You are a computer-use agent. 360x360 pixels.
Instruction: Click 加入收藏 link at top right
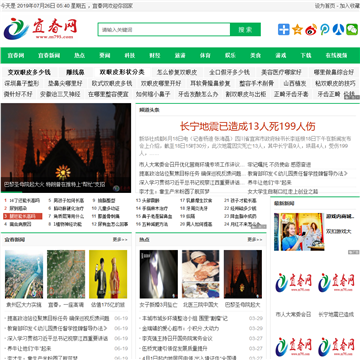tap(350, 6)
